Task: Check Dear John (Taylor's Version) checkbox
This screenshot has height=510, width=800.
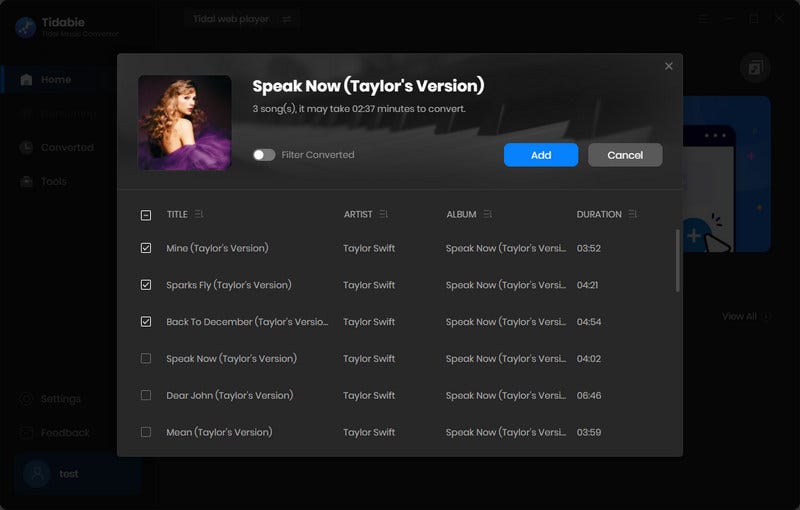Action: [146, 395]
